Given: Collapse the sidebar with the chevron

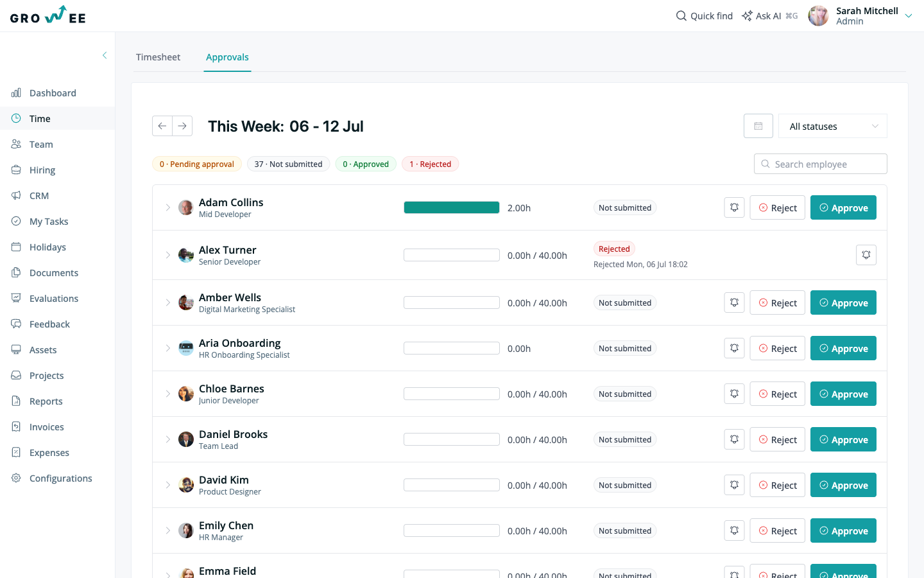Looking at the screenshot, I should 105,55.
